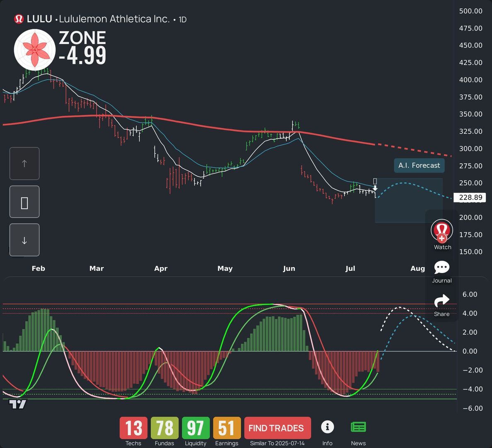Open the Earnings score 51
Viewport: 492px width, 448px height.
coord(227,428)
